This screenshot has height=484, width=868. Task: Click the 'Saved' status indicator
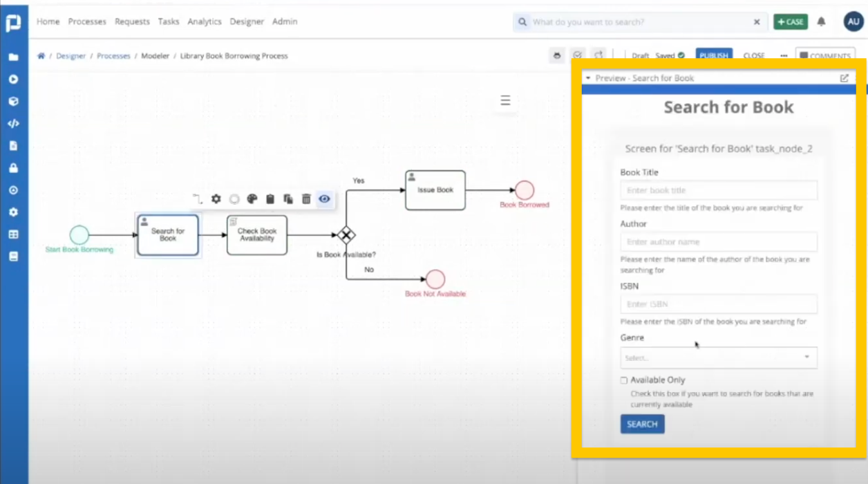point(670,56)
